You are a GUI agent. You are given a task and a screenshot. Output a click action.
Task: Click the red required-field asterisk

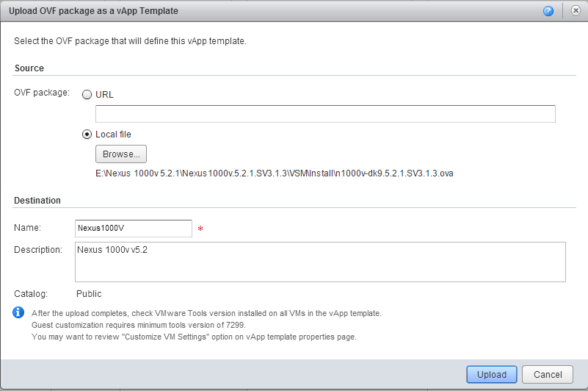[x=200, y=229]
